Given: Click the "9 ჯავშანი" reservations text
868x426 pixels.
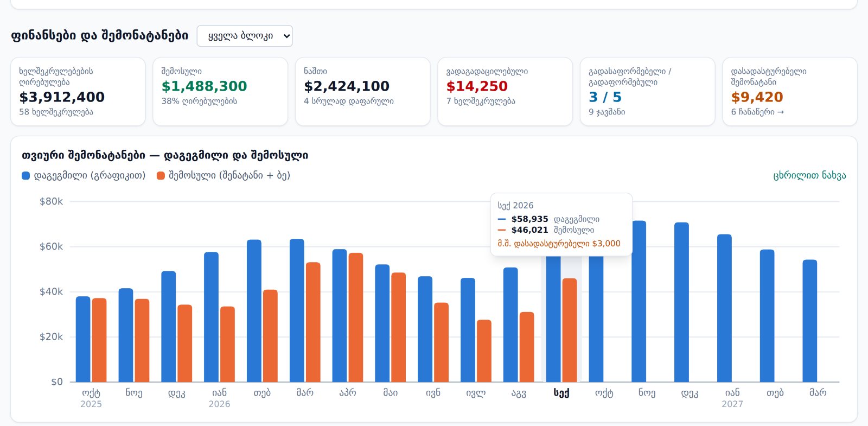Looking at the screenshot, I should (x=607, y=112).
